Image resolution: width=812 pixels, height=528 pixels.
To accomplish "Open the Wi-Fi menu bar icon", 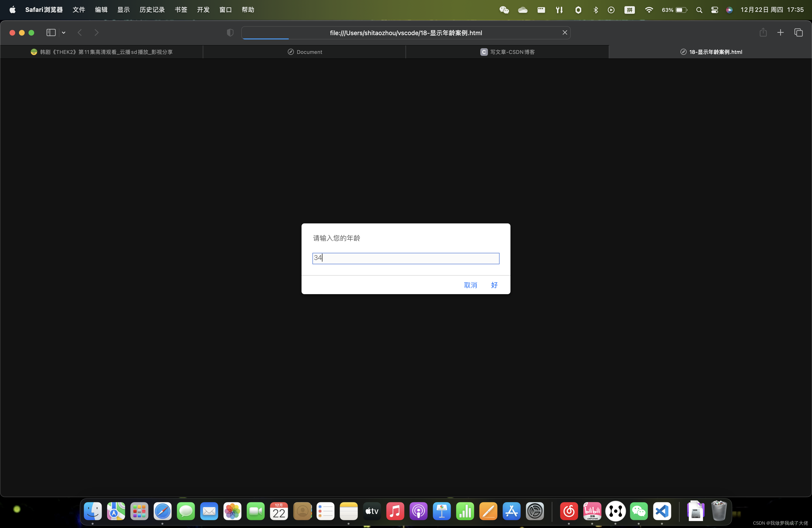I will click(649, 10).
